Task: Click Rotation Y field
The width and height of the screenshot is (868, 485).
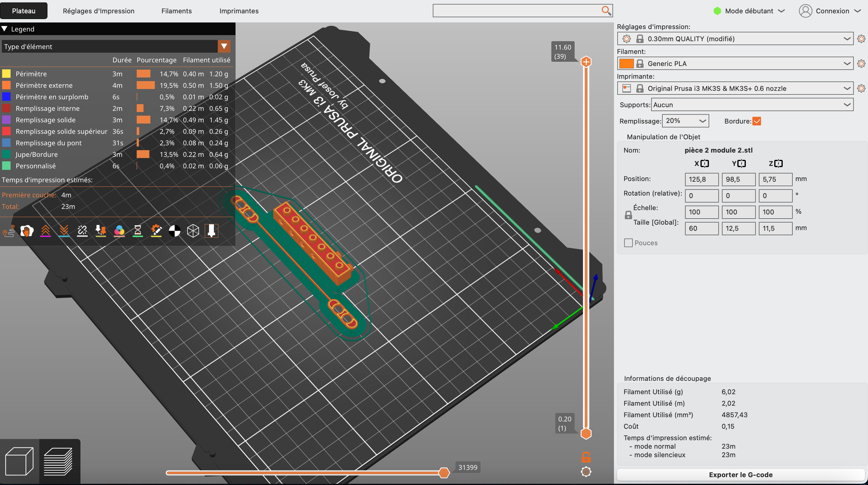Action: (739, 196)
